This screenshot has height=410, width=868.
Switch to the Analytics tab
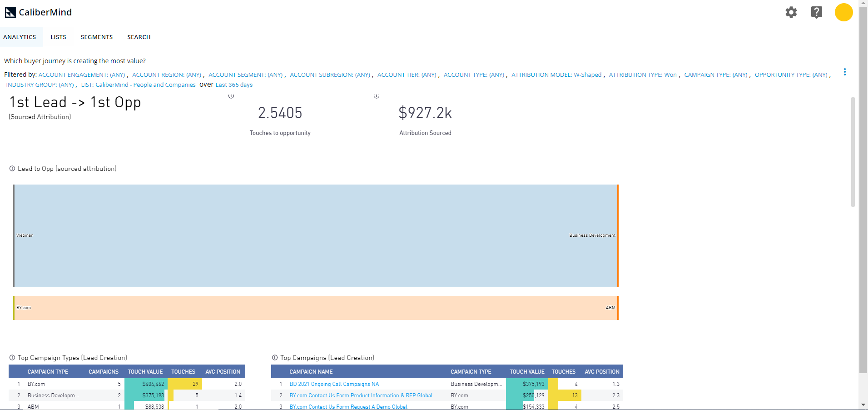coord(20,37)
